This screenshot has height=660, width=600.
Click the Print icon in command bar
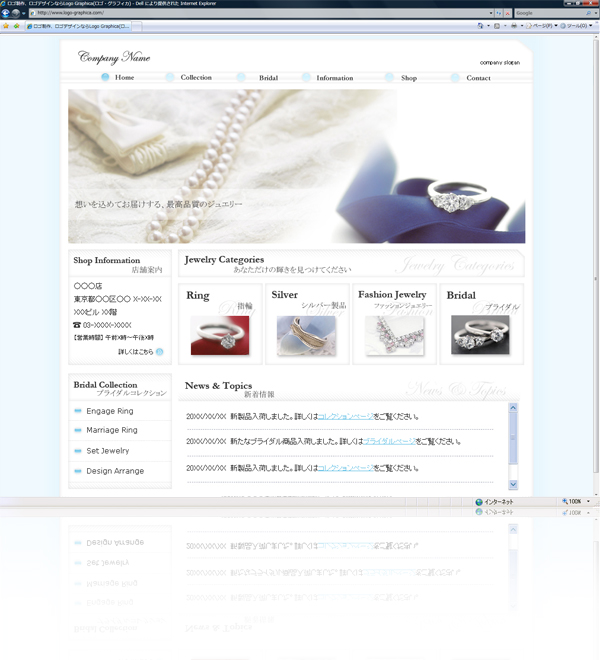(514, 26)
